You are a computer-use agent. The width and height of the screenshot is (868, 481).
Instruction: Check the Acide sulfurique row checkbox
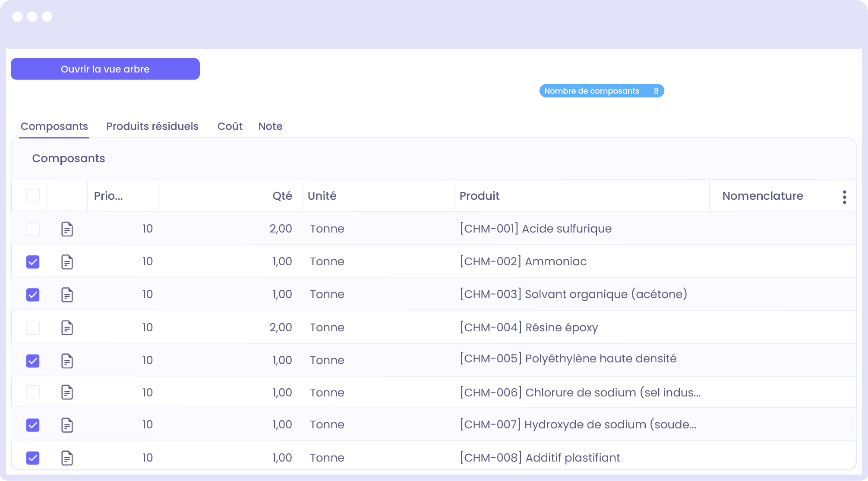click(x=33, y=229)
